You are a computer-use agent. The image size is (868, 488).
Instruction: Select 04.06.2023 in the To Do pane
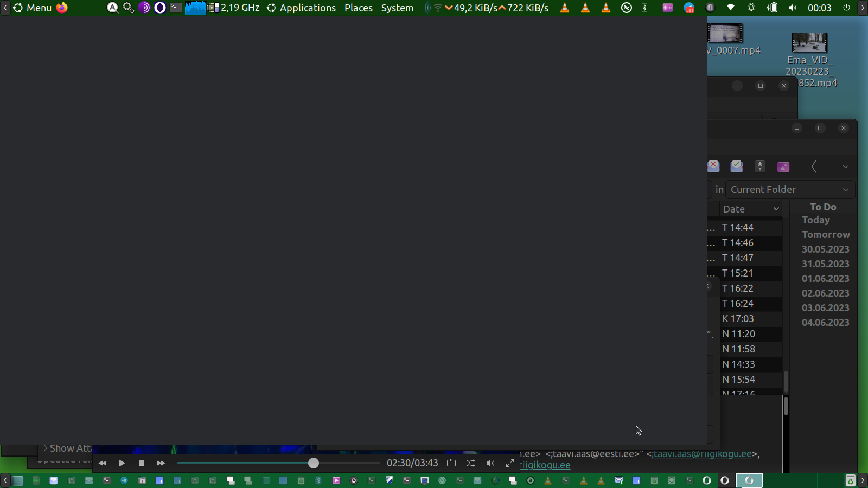(x=825, y=323)
